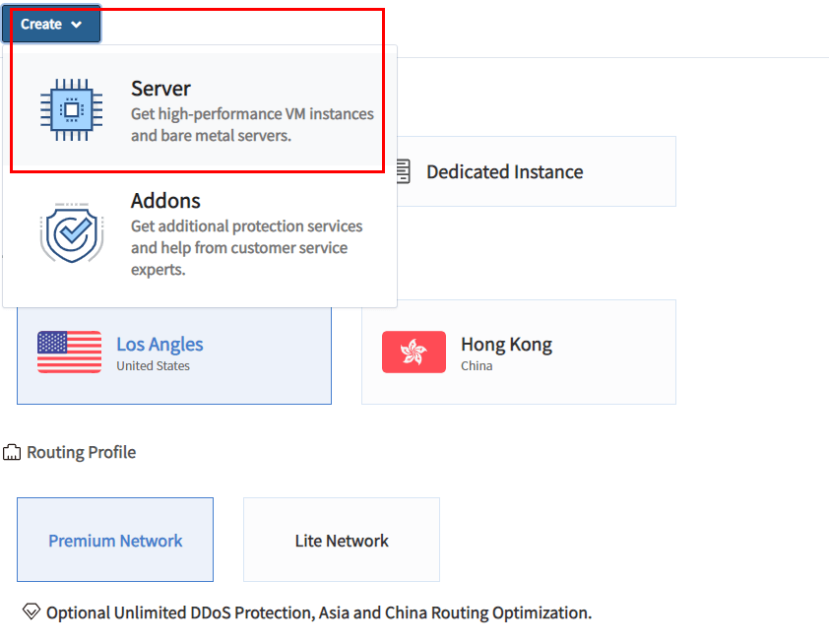Choose the Premium Network routing profile
Image resolution: width=829 pixels, height=644 pixels.
(x=115, y=540)
